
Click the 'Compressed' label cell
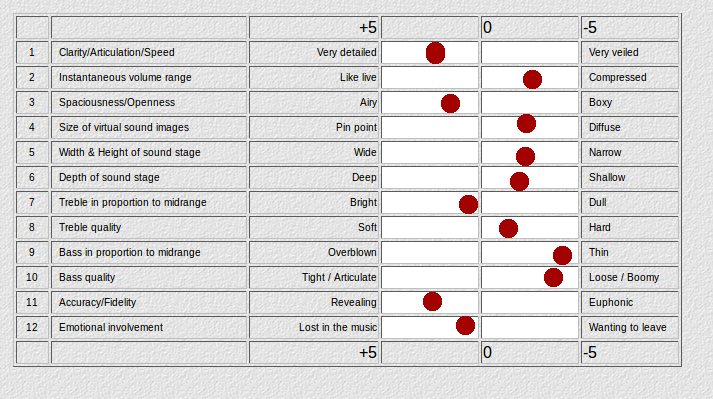click(630, 77)
